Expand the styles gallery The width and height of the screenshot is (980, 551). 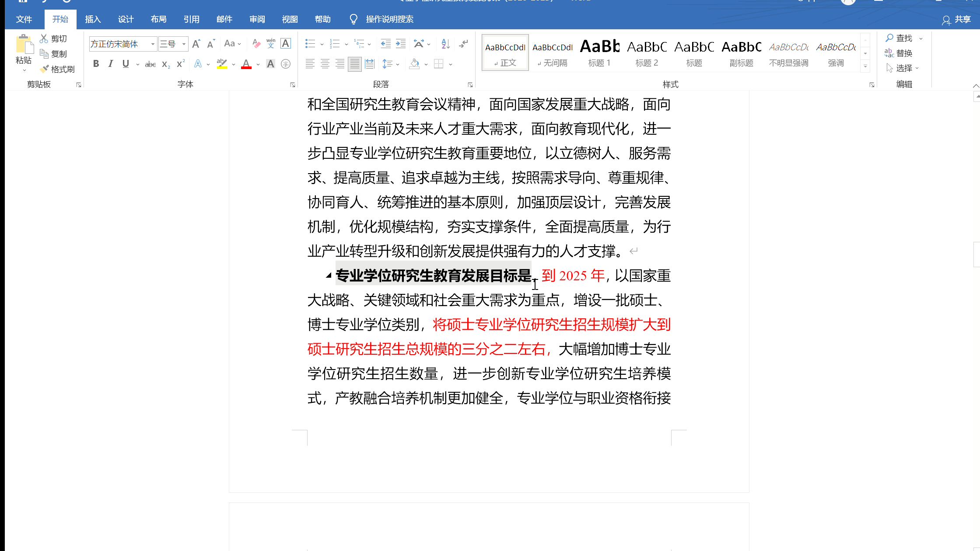pyautogui.click(x=865, y=67)
